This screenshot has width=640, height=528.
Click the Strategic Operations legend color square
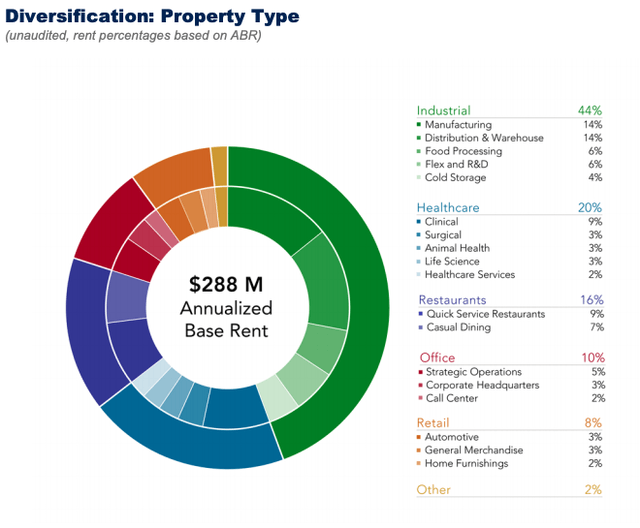click(x=420, y=372)
